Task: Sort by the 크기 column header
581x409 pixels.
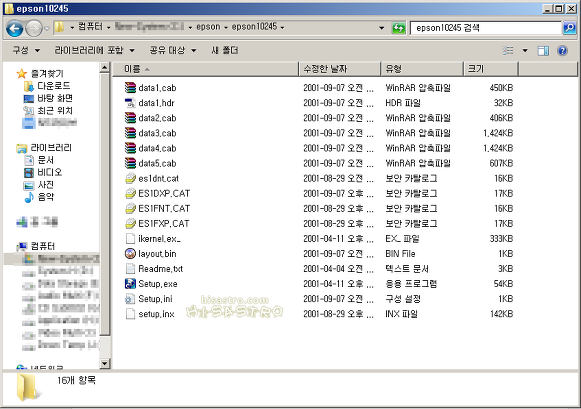Action: pyautogui.click(x=491, y=69)
